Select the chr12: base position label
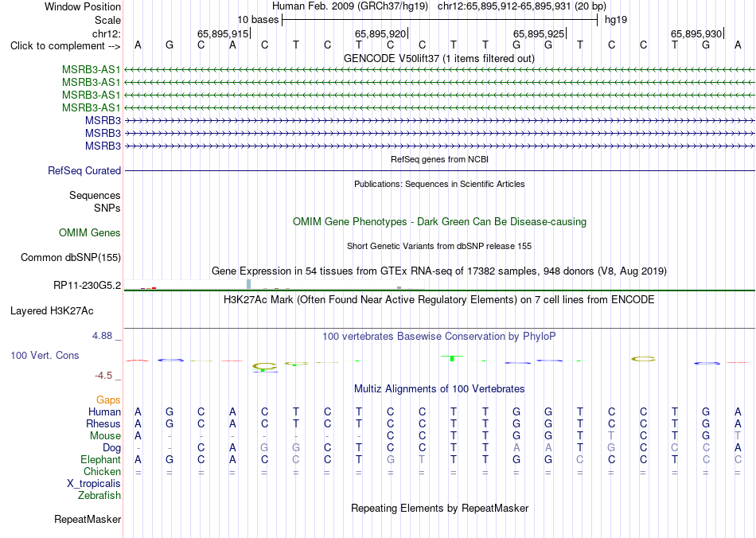 click(106, 33)
